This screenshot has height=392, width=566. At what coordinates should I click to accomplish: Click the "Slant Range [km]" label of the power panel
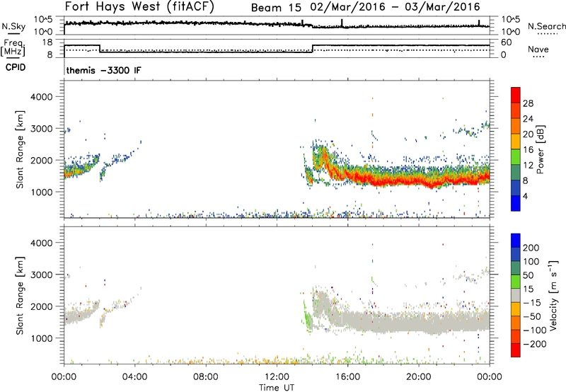click(x=20, y=149)
